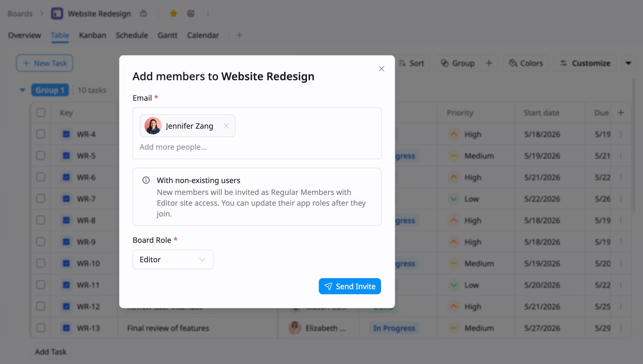The width and height of the screenshot is (643, 364).
Task: Open row options menu for WR-8
Action: point(621,220)
